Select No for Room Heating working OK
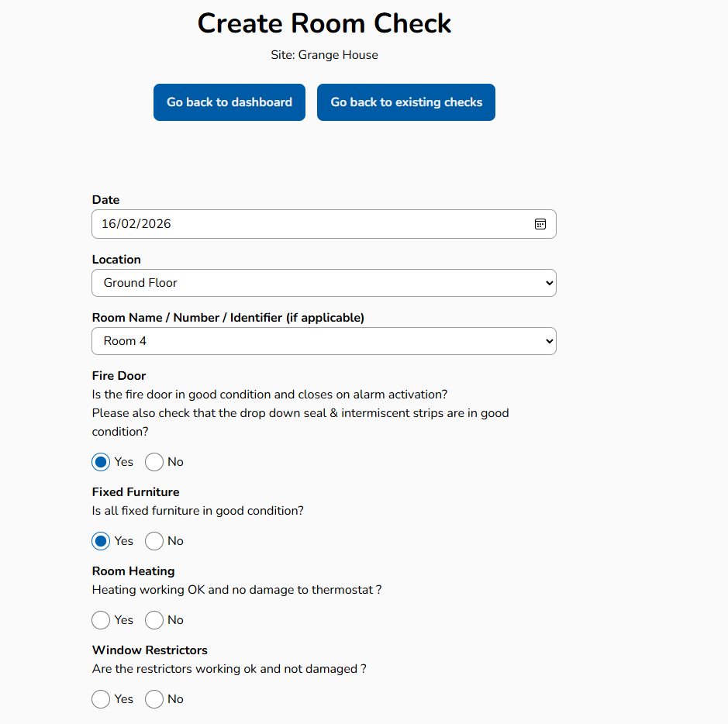The width and height of the screenshot is (728, 724). click(153, 619)
